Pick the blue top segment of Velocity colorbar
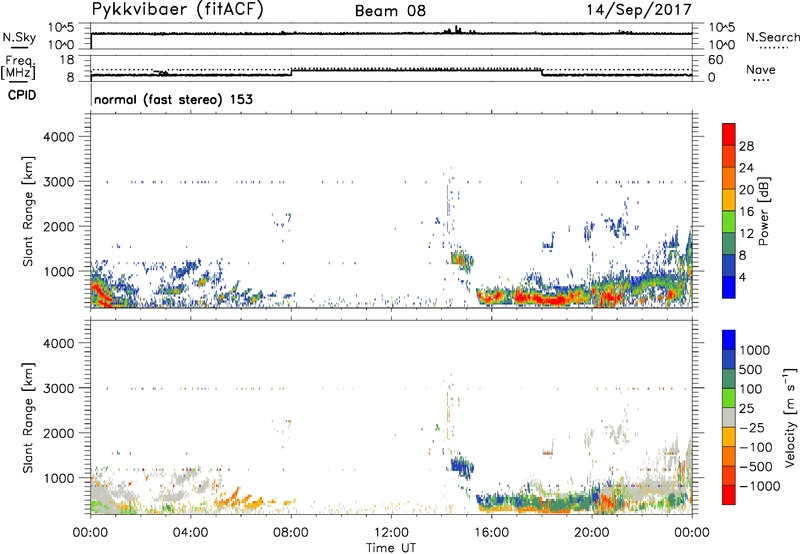The image size is (800, 554). 729,340
